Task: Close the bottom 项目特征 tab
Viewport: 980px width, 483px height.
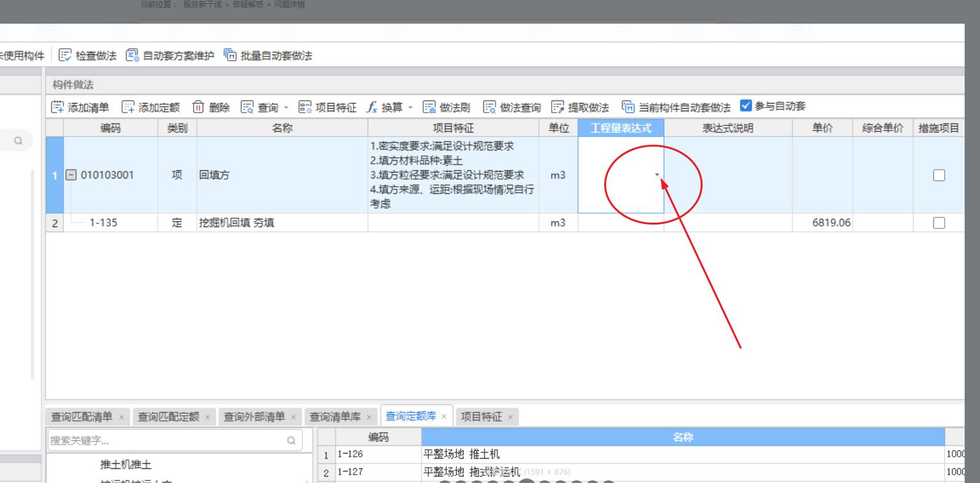Action: click(511, 418)
